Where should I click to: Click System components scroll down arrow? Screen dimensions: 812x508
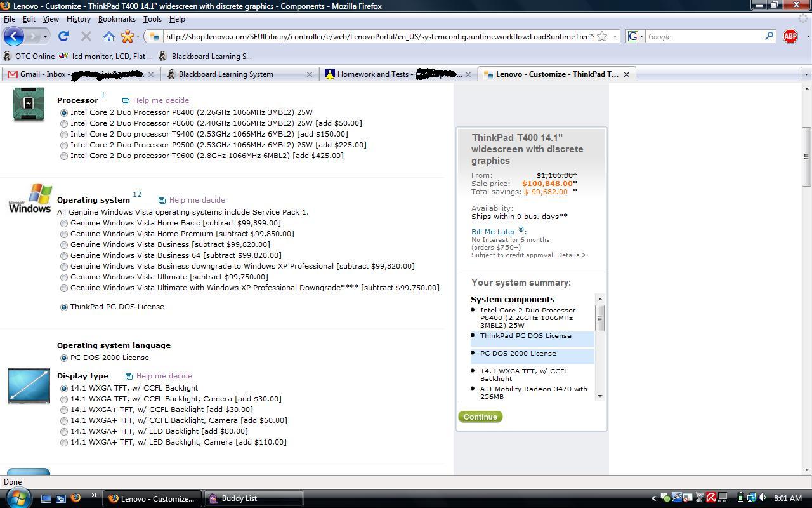pos(599,396)
